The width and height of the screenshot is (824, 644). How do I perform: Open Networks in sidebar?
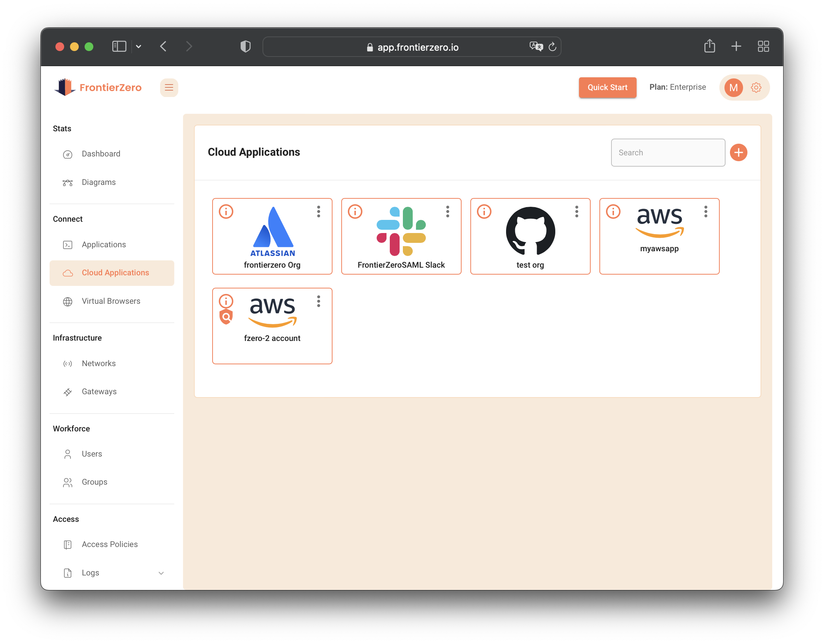112,363
